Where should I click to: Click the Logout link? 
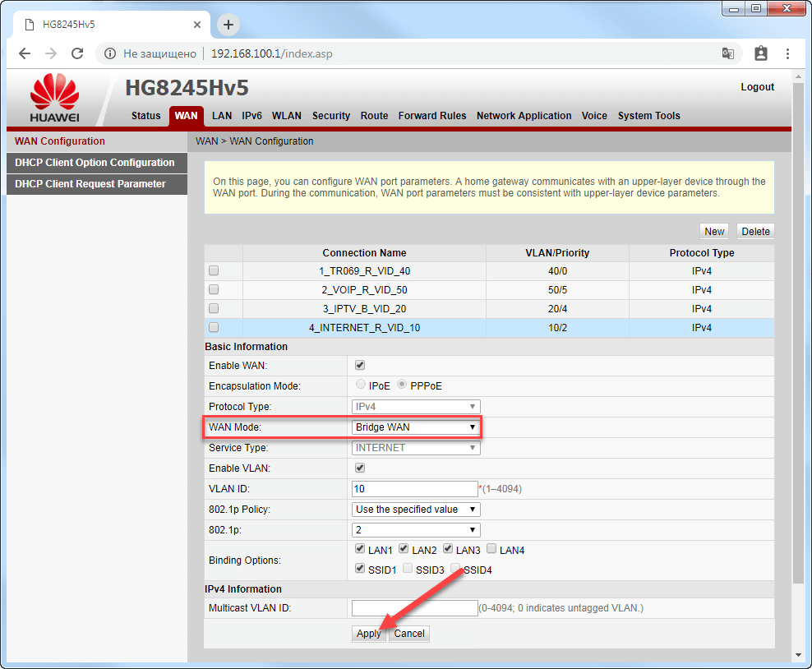(x=757, y=87)
